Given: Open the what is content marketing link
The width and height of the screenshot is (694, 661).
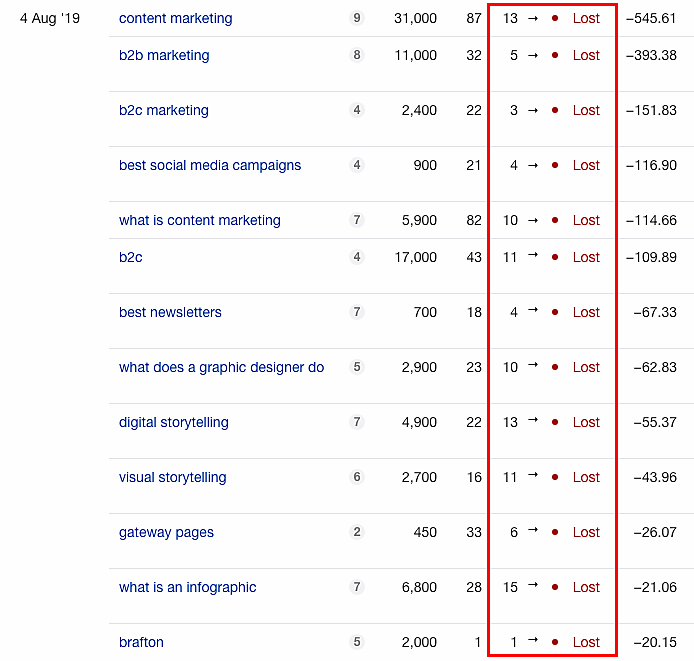Looking at the screenshot, I should tap(200, 220).
